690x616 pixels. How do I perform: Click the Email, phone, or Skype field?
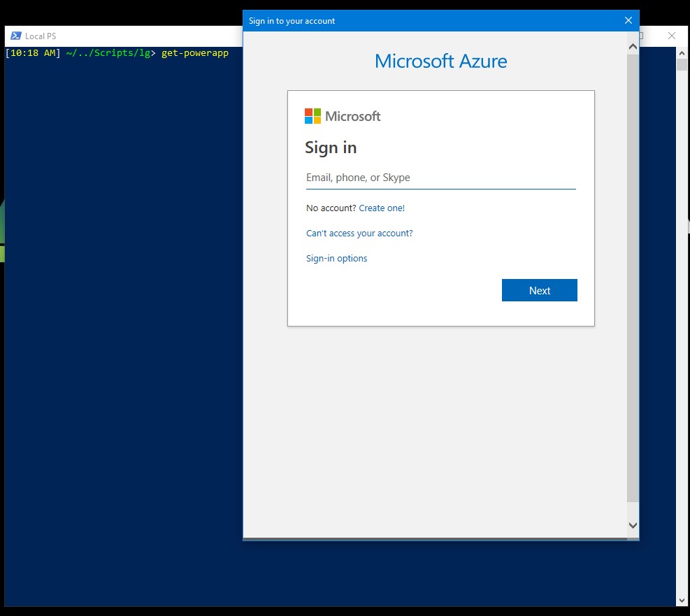tap(440, 178)
